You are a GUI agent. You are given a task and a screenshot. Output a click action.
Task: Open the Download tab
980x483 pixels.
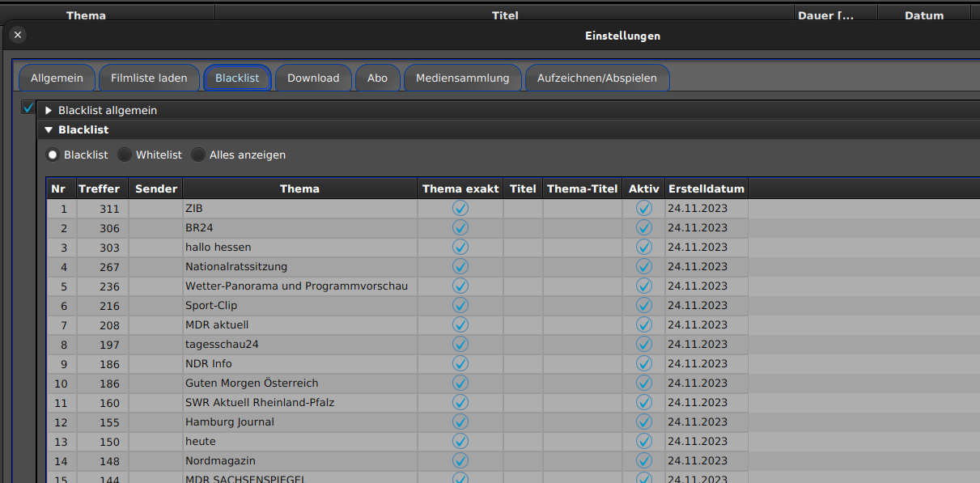[313, 78]
